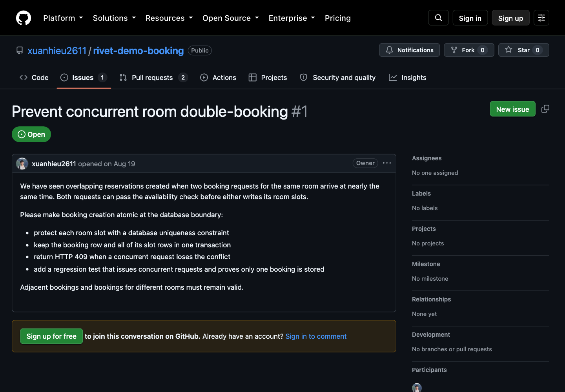Click the 'opened on Aug 19' timestamp
This screenshot has width=565, height=392.
[x=107, y=164]
